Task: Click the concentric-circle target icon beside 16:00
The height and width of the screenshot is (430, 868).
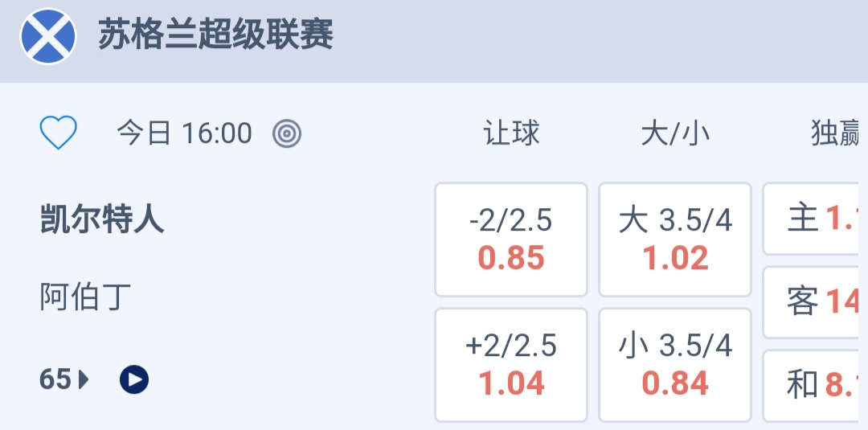Action: (287, 133)
